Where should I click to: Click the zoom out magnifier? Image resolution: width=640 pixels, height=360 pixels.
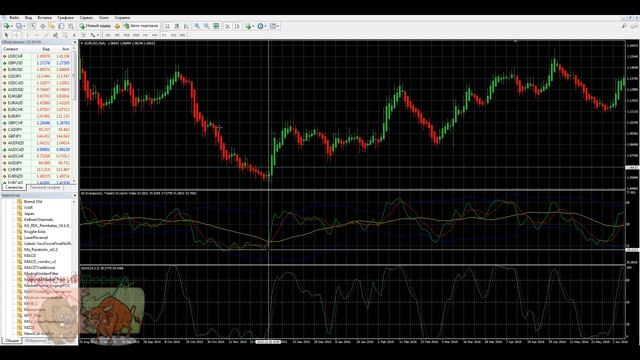(x=207, y=26)
